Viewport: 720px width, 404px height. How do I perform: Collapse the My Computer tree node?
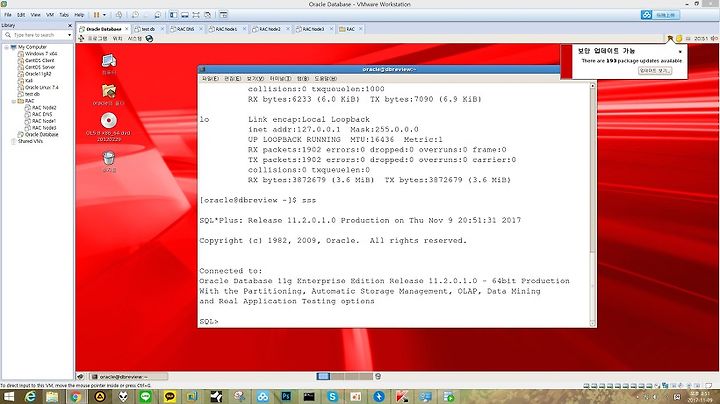tap(6, 47)
